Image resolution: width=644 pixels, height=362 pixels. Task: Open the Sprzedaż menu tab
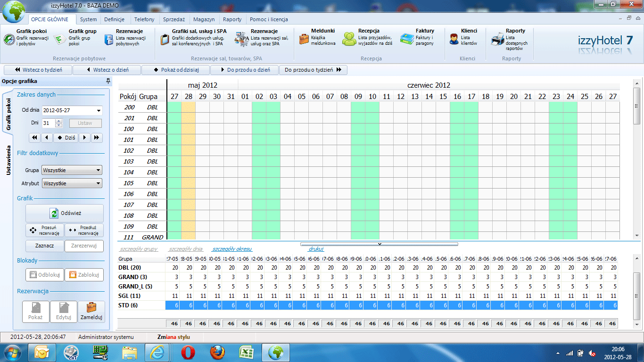pos(174,19)
